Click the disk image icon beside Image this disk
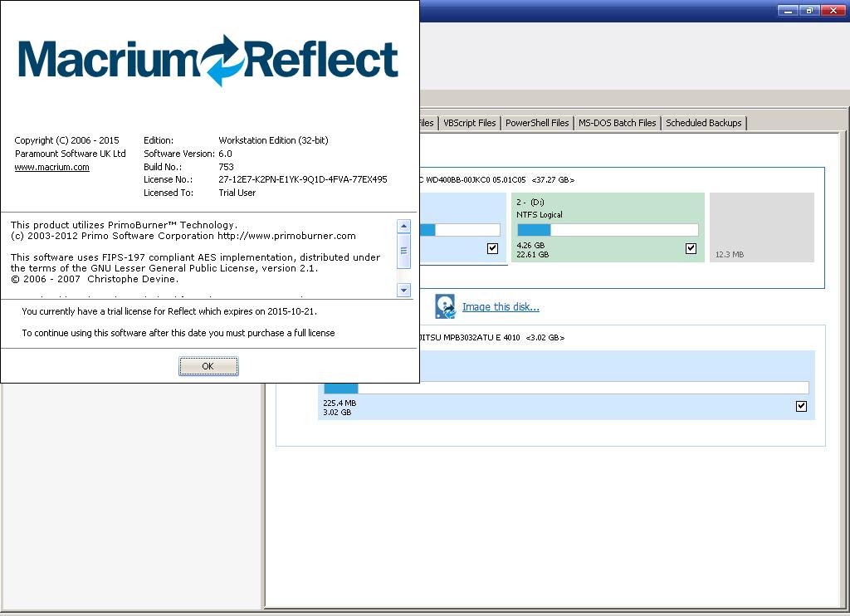850x616 pixels. (x=446, y=306)
